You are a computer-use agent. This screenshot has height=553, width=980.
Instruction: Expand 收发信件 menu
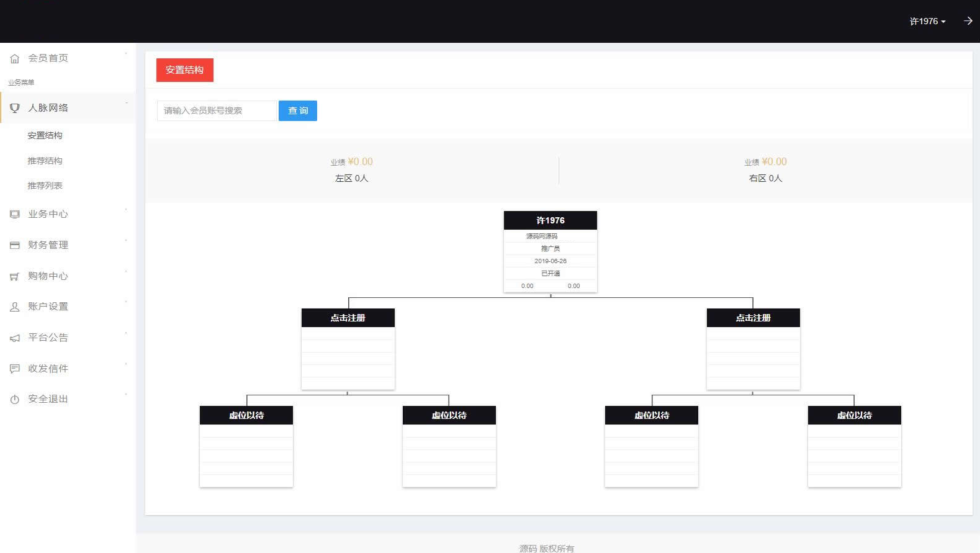tap(68, 369)
